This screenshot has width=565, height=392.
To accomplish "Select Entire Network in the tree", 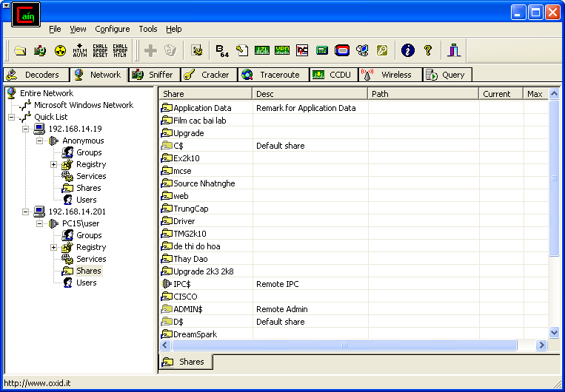I will 47,93.
